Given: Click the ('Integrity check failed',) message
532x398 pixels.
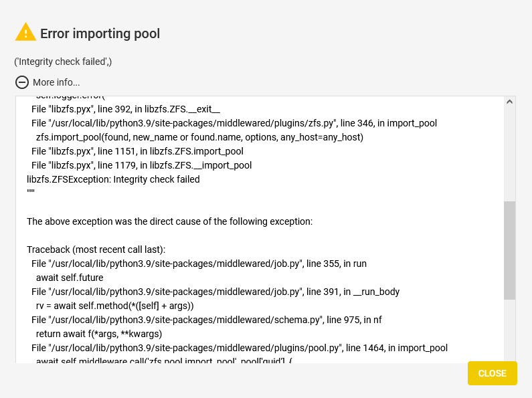Looking at the screenshot, I should click(63, 62).
